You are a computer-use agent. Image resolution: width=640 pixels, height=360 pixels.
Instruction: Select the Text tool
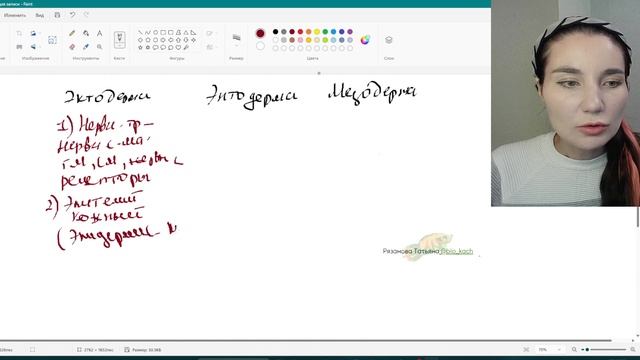click(100, 33)
